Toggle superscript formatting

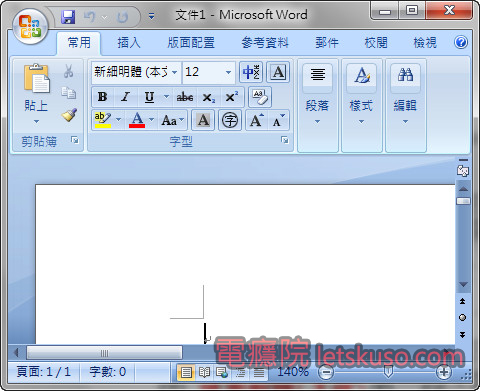pyautogui.click(x=232, y=97)
